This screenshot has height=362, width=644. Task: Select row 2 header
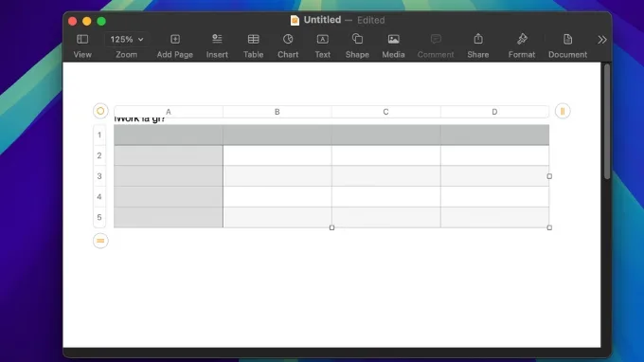(99, 155)
